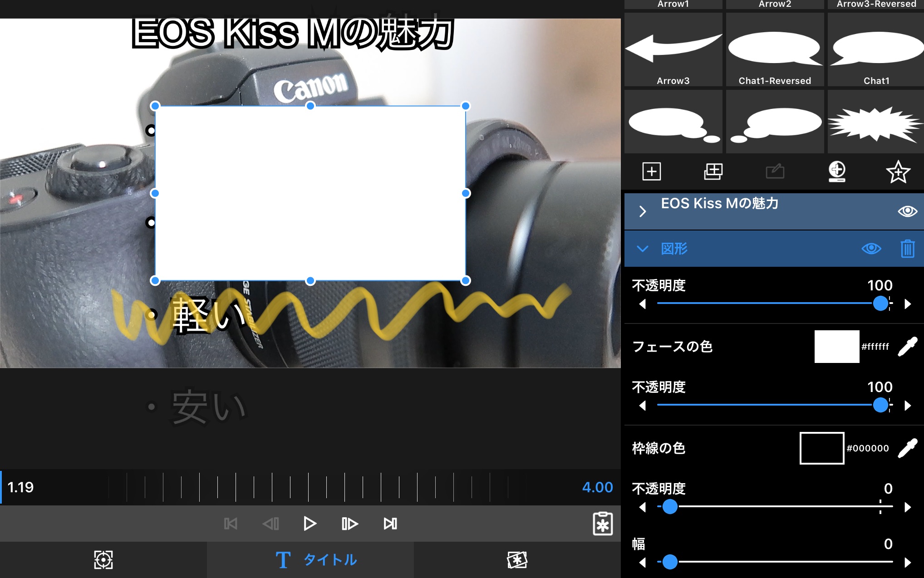Click the grayed-out edit pencil icon
Image resolution: width=924 pixels, height=578 pixels.
(x=775, y=171)
